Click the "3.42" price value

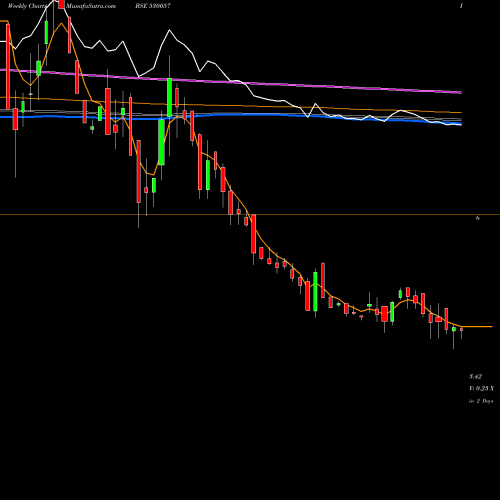point(475,377)
